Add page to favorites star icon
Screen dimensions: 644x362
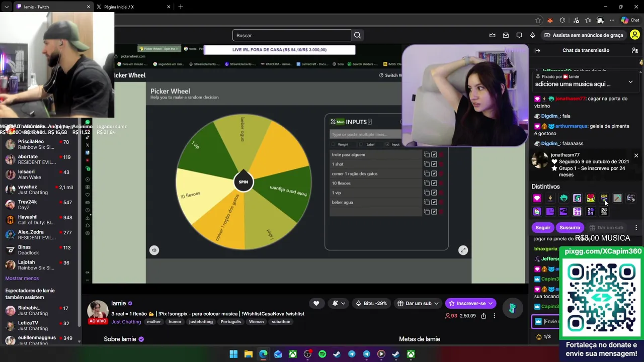click(538, 20)
